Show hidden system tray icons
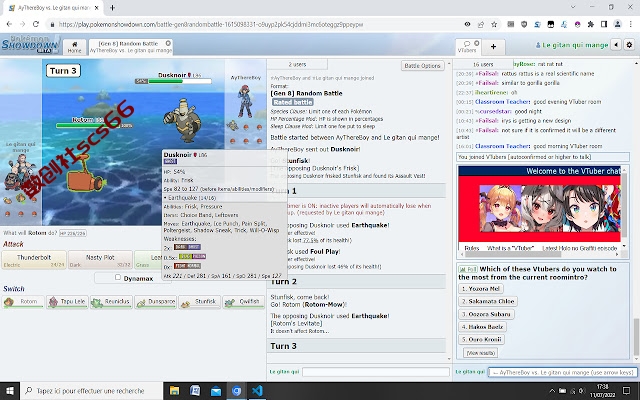Screen dimensions: 640x400 click(552, 391)
